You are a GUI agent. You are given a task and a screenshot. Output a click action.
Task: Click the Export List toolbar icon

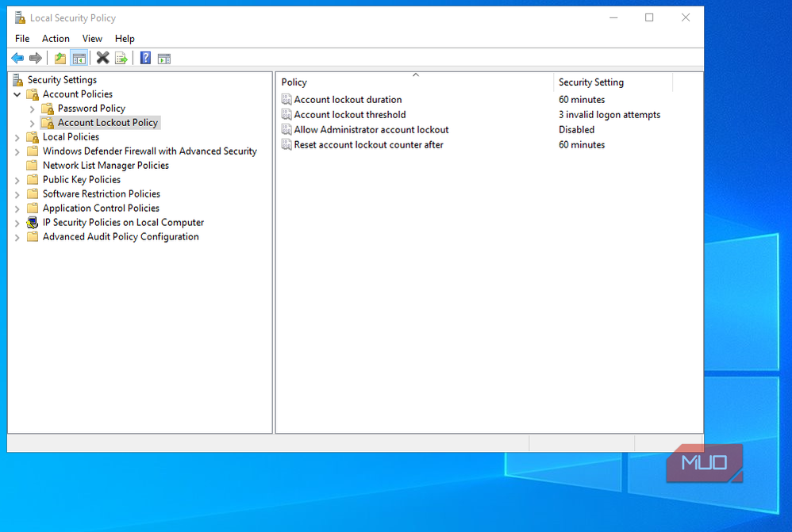click(x=121, y=59)
